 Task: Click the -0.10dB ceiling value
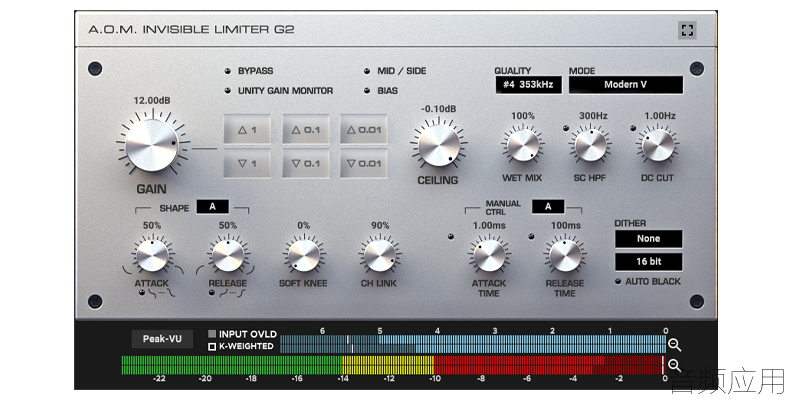coord(438,109)
